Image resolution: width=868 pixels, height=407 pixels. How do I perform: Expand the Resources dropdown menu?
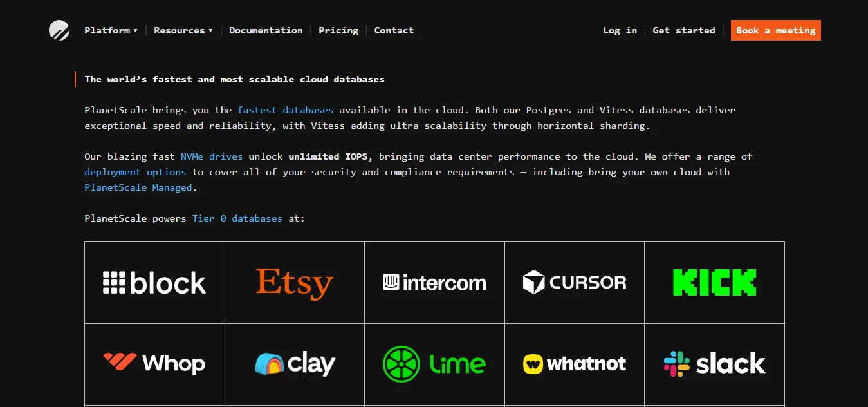click(x=183, y=30)
